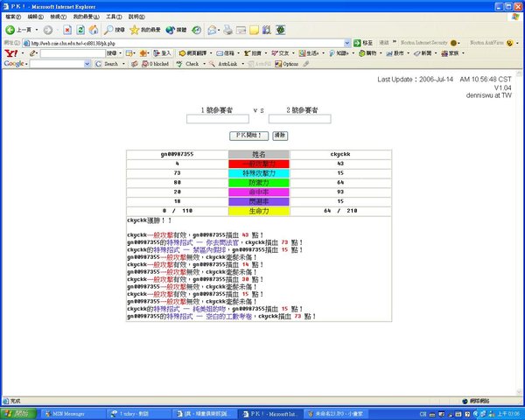
Task: Click the Print toolbar icon
Action: [227, 29]
